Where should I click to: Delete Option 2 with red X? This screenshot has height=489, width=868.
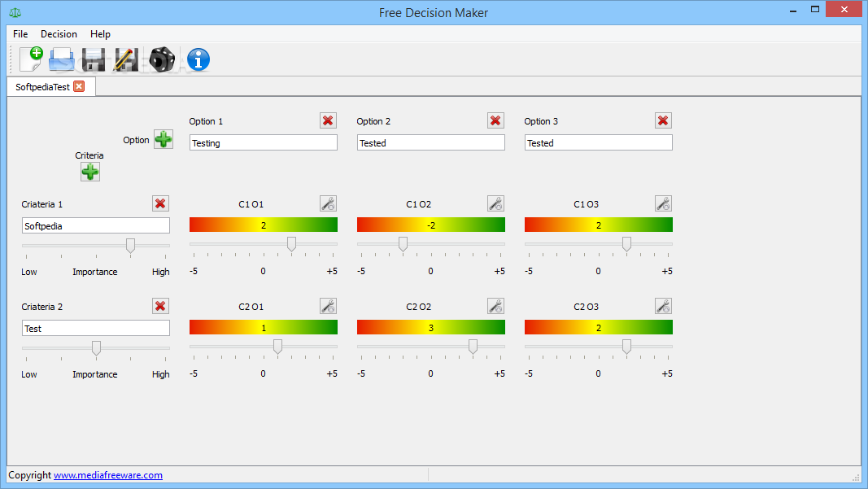(495, 120)
